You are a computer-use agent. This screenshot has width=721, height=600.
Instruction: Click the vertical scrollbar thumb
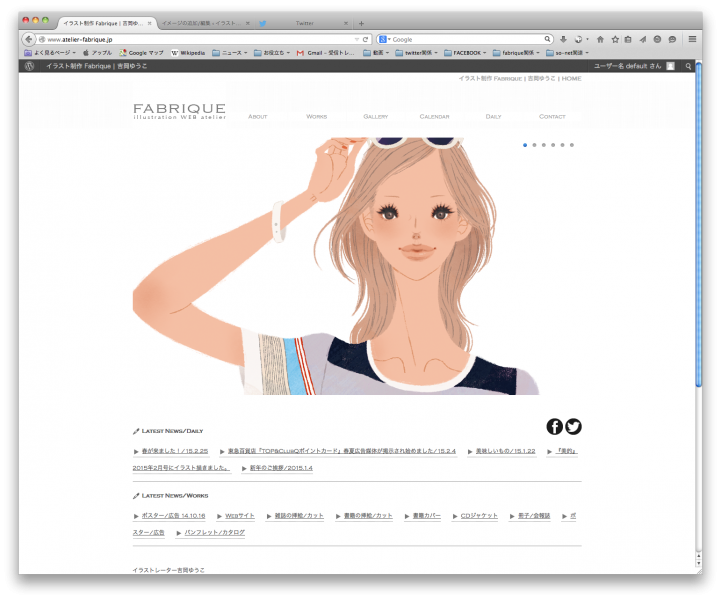point(698,225)
